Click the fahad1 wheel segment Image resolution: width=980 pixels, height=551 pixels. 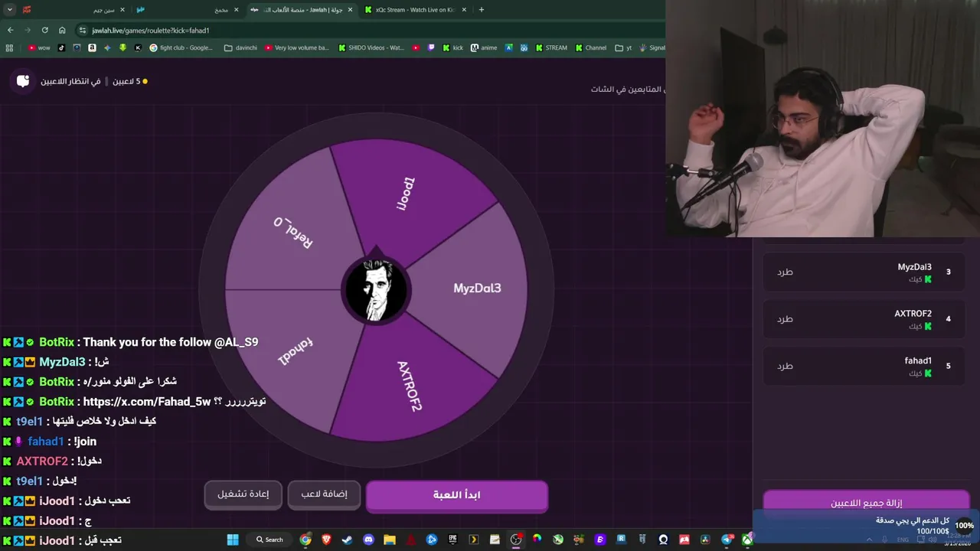[x=296, y=351]
